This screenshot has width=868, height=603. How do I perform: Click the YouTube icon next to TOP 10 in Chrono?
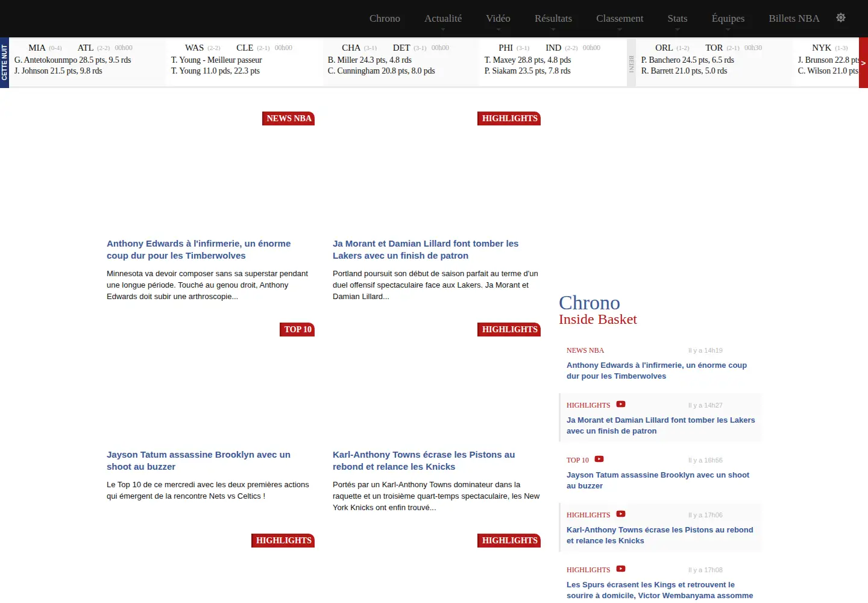599,459
